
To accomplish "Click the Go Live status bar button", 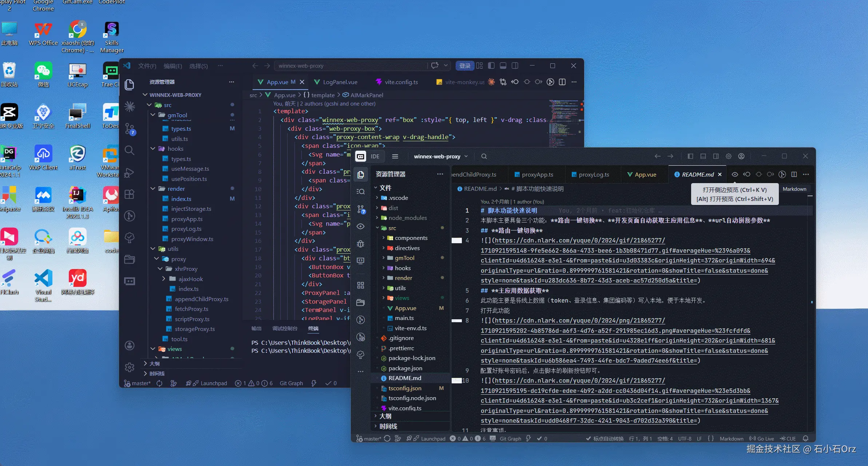I will pyautogui.click(x=762, y=439).
